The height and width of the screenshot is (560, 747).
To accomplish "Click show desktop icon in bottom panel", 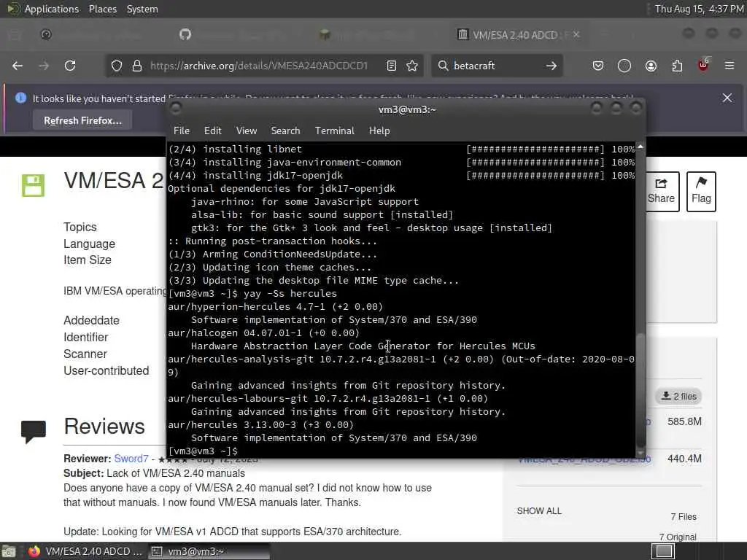I will tap(8, 551).
